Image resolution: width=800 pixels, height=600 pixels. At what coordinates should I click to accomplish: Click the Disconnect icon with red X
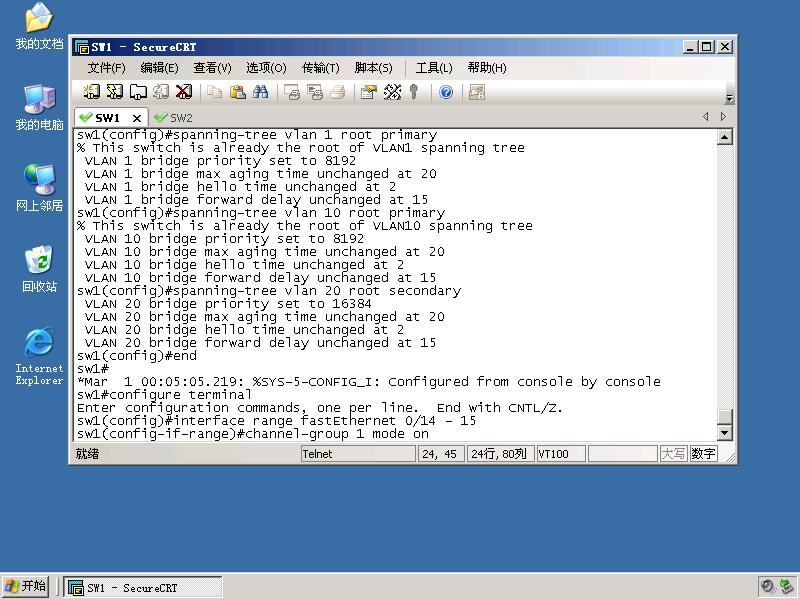coord(184,92)
